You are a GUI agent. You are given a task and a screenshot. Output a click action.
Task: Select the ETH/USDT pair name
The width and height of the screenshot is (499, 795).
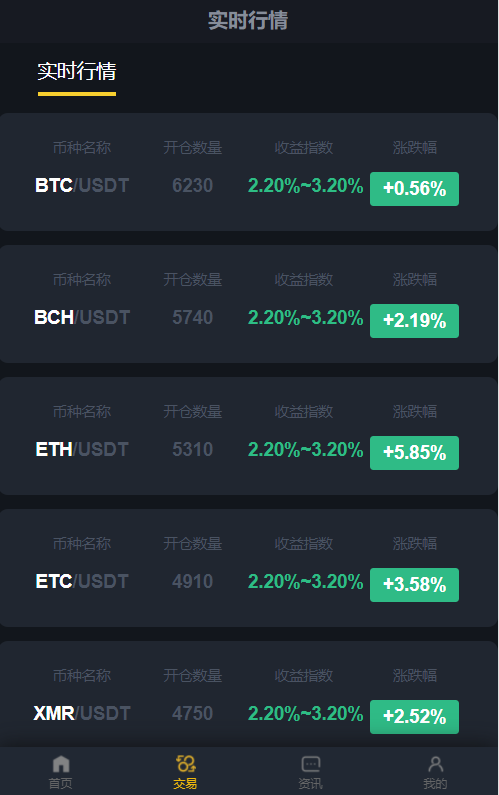tap(82, 449)
